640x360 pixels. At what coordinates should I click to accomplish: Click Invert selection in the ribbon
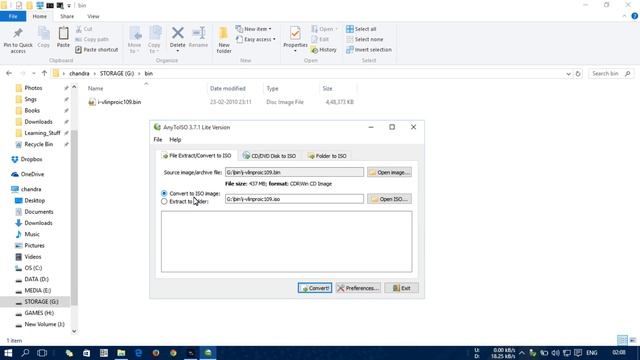369,50
